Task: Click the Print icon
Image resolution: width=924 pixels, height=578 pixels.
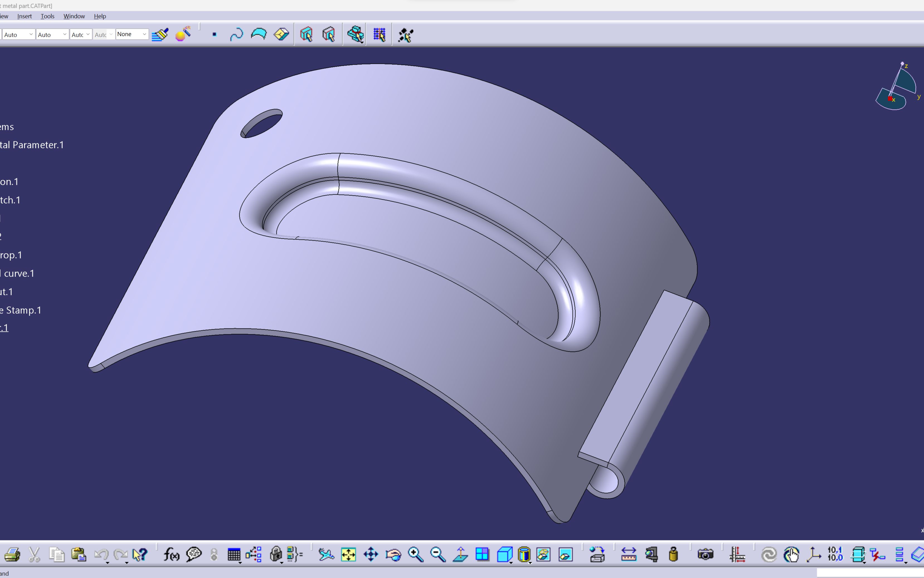Action: [x=12, y=554]
